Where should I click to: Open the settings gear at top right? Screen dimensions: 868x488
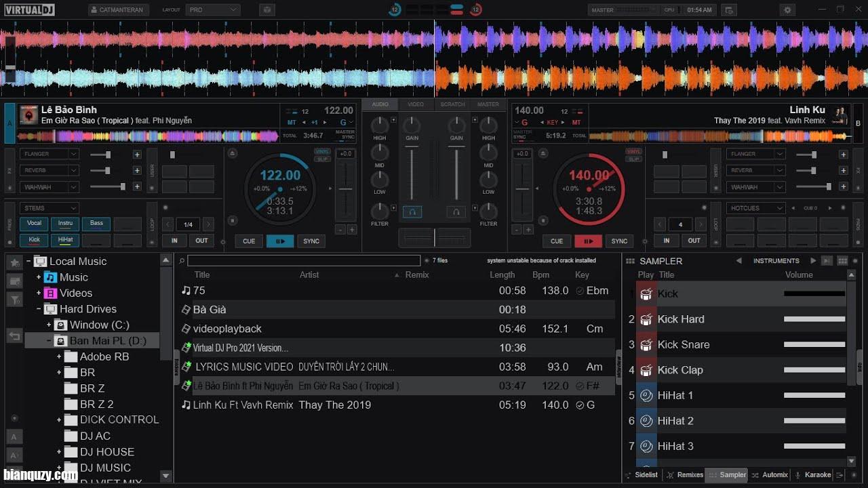click(x=787, y=10)
